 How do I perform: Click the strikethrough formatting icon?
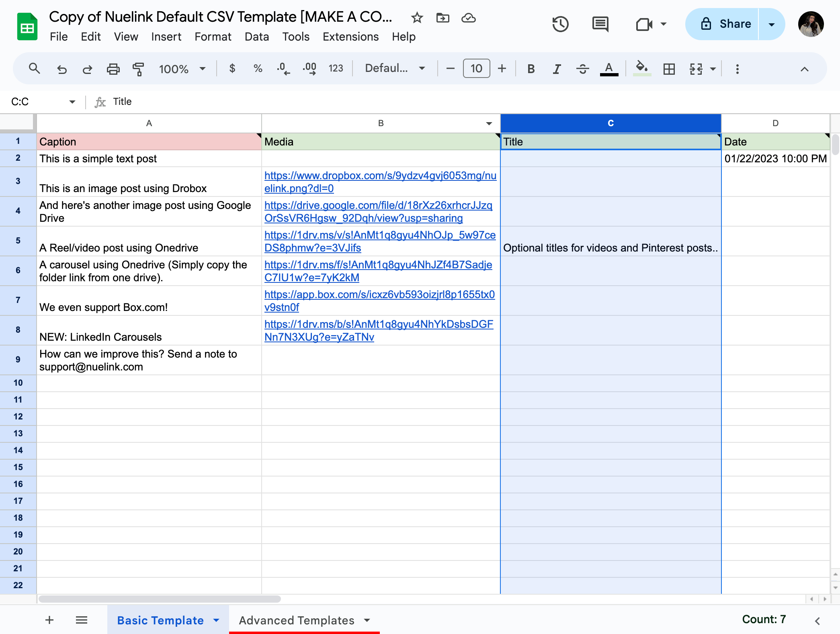click(582, 69)
